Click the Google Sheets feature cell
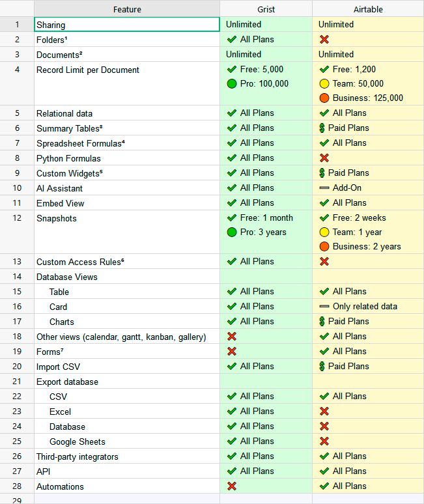 coord(127,441)
